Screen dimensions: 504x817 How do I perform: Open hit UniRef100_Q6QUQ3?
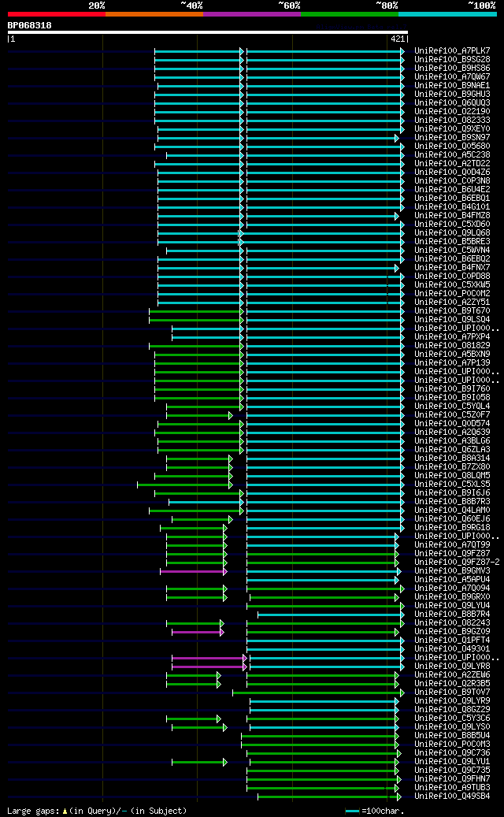pyautogui.click(x=452, y=102)
